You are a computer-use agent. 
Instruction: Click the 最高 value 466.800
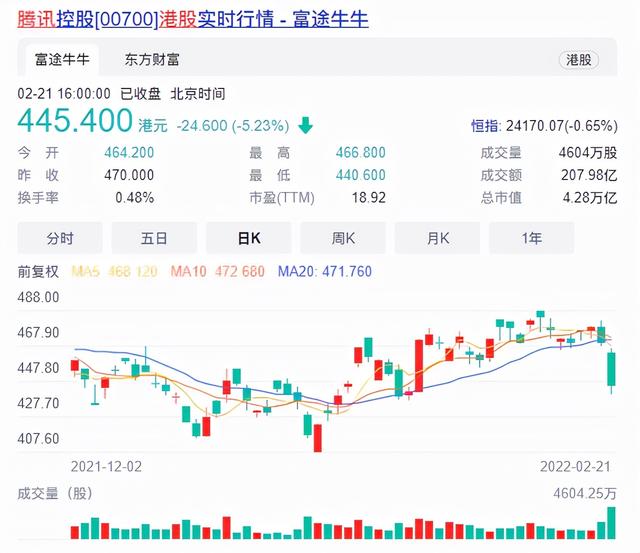[x=360, y=153]
